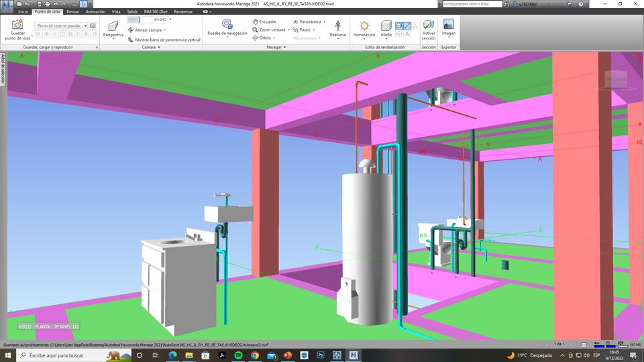
Task: Open the Animación ribbon tab
Action: click(x=95, y=11)
